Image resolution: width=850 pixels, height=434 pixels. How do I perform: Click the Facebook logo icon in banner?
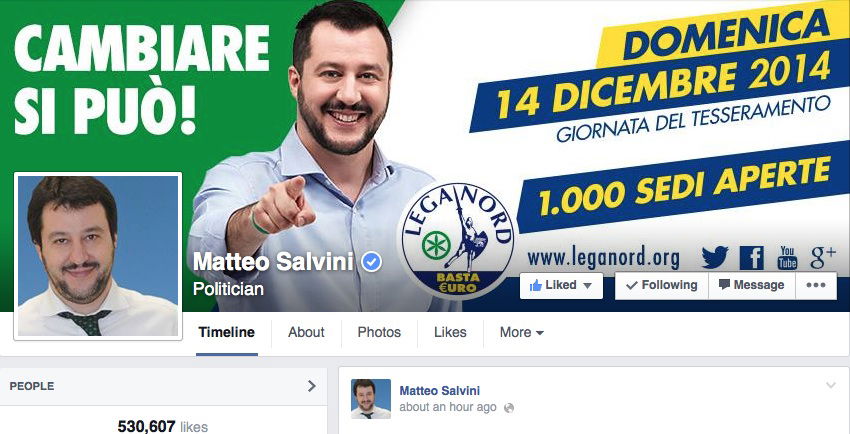click(x=751, y=258)
